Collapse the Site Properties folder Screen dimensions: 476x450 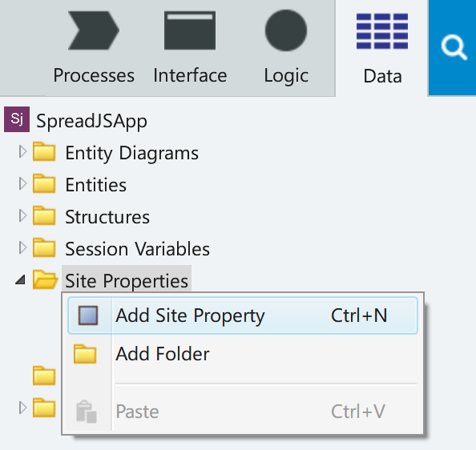[x=20, y=280]
